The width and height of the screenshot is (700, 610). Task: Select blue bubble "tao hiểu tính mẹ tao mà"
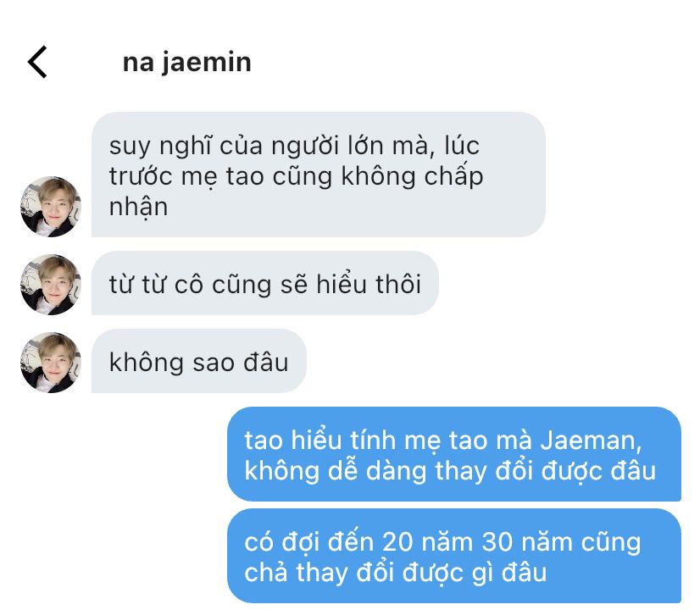click(454, 454)
